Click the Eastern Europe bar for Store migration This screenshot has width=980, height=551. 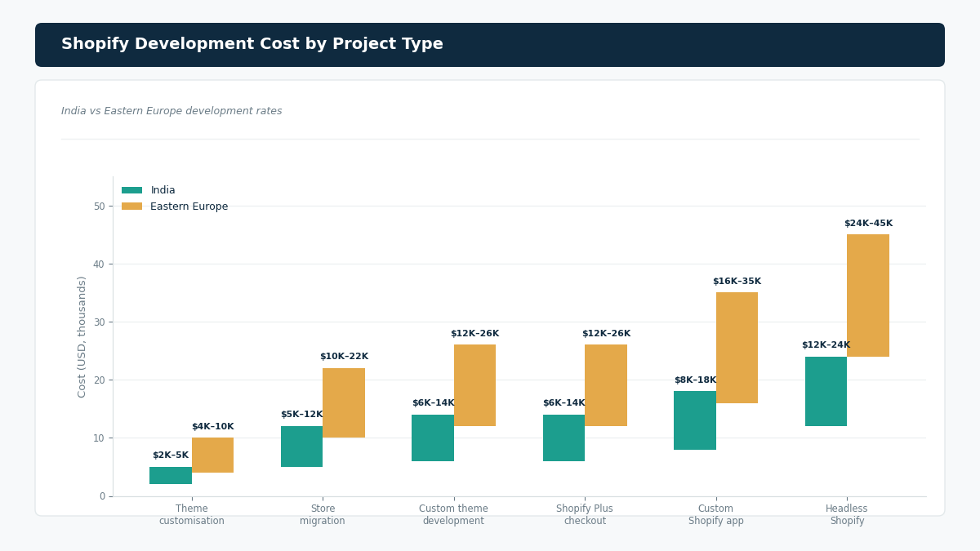tap(344, 403)
